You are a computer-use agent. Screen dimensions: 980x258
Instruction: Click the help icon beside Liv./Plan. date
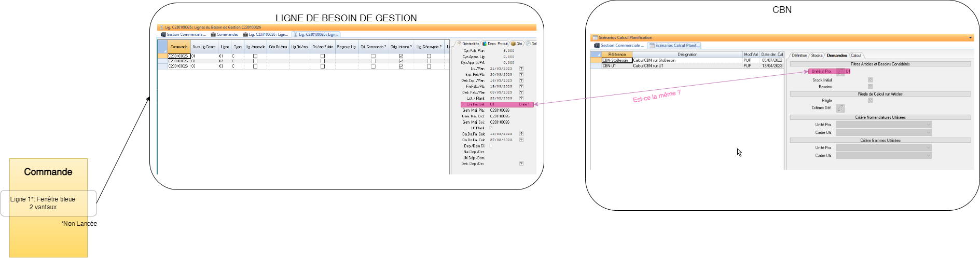coord(521,69)
